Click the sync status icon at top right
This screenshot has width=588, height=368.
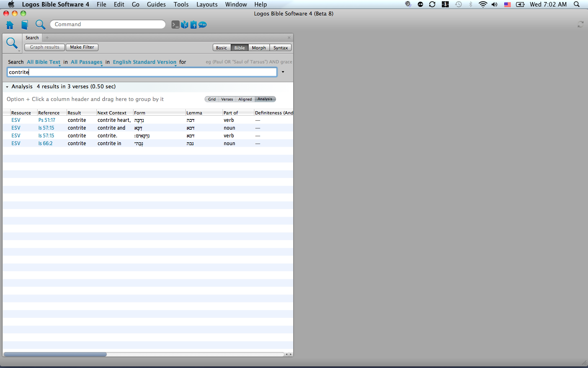click(580, 25)
